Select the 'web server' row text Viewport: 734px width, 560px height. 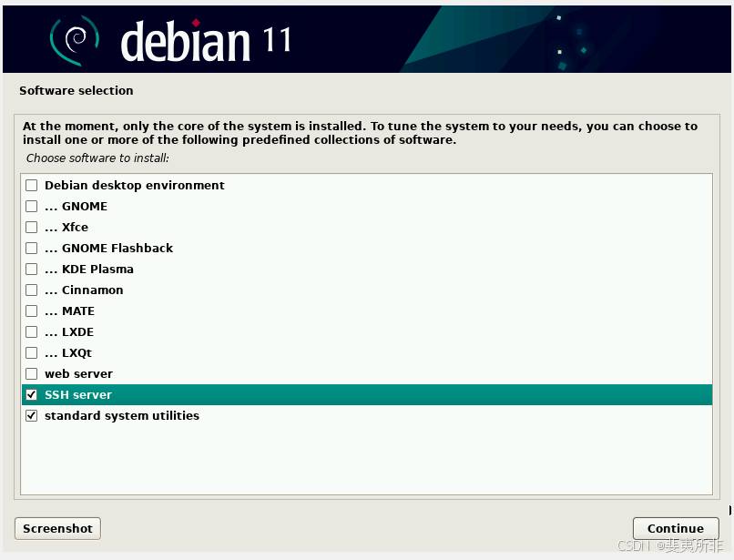[78, 373]
